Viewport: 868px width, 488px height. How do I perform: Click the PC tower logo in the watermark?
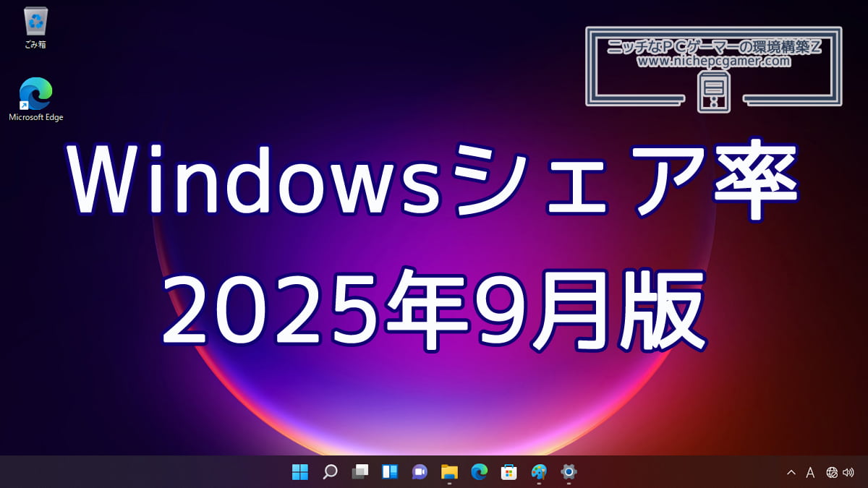coord(713,93)
